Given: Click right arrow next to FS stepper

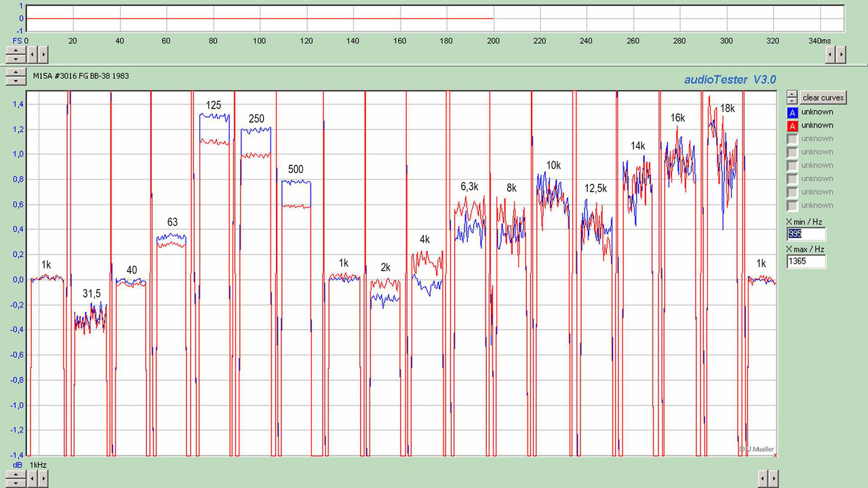Looking at the screenshot, I should coord(43,54).
